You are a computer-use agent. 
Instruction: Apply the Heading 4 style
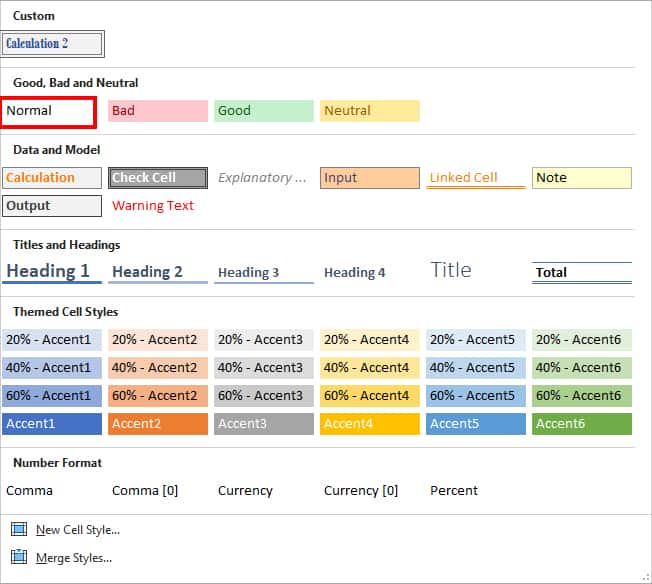(370, 272)
